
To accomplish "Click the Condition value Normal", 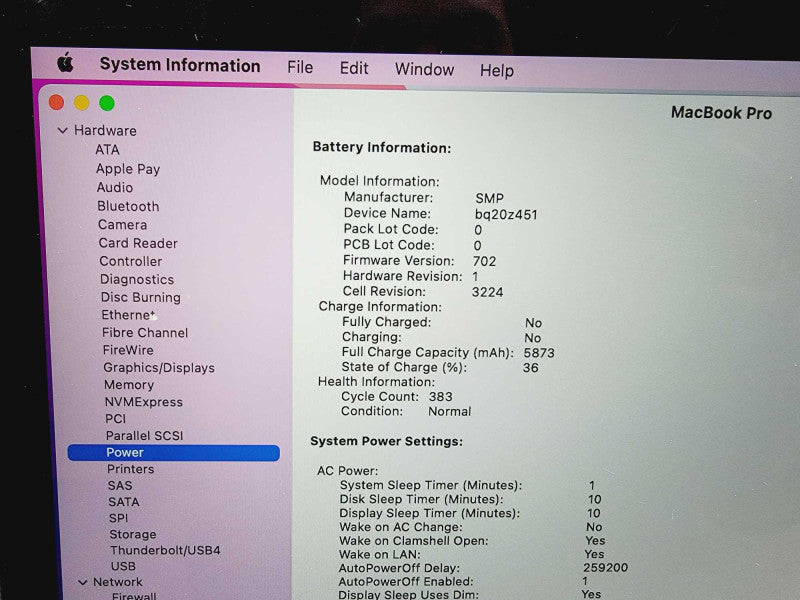I will 449,411.
